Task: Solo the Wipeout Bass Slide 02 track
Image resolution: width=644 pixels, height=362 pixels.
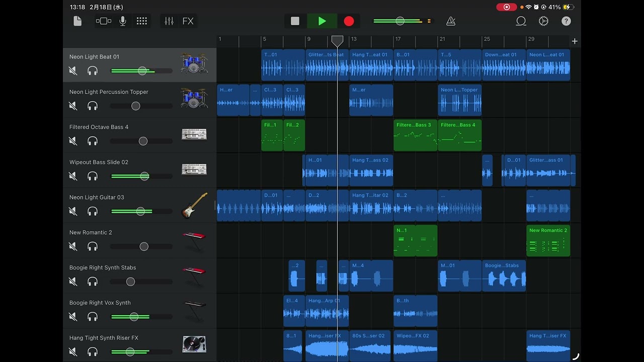Action: pos(93,176)
